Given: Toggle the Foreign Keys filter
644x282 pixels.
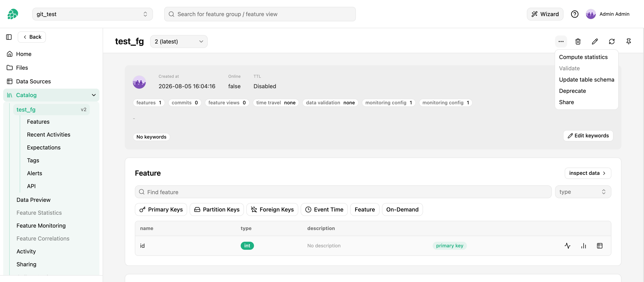Looking at the screenshot, I should [x=272, y=209].
